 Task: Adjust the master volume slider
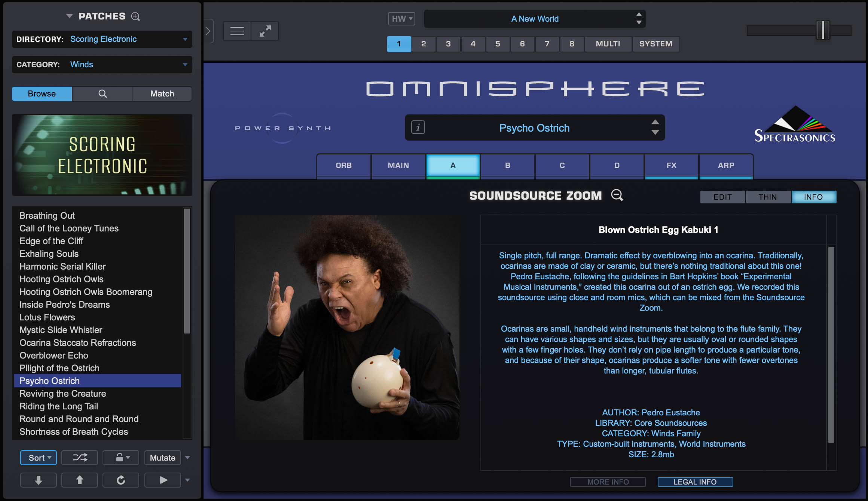coord(822,31)
